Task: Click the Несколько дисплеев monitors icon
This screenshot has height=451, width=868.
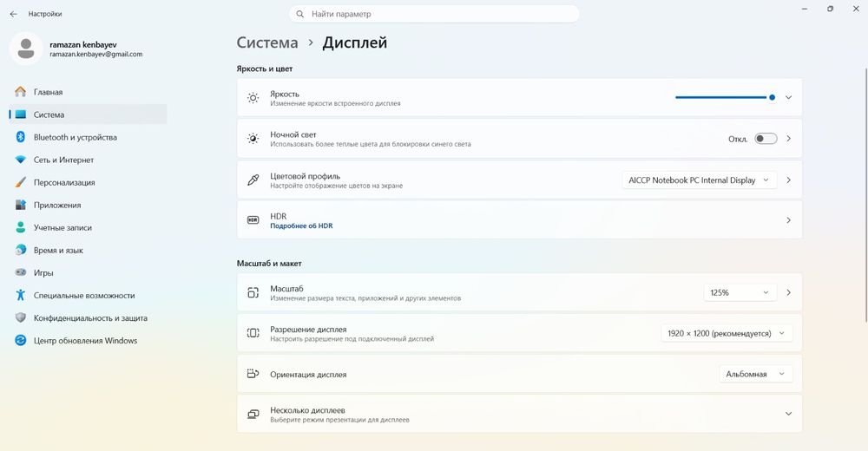Action: (x=253, y=414)
